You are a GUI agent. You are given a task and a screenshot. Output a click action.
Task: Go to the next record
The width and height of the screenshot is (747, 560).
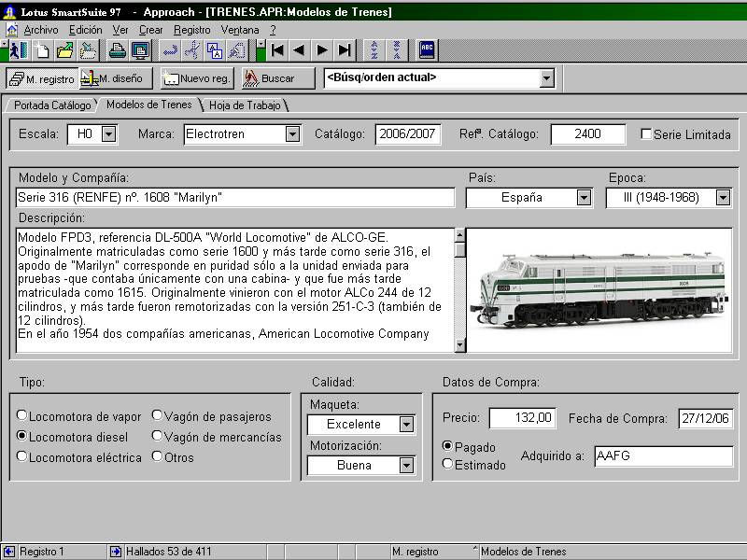(321, 50)
